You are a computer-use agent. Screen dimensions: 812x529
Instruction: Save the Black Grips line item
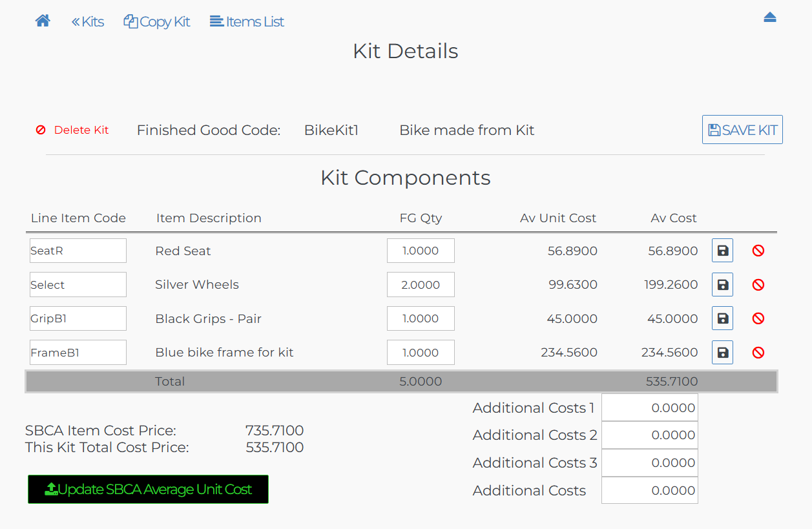tap(722, 318)
